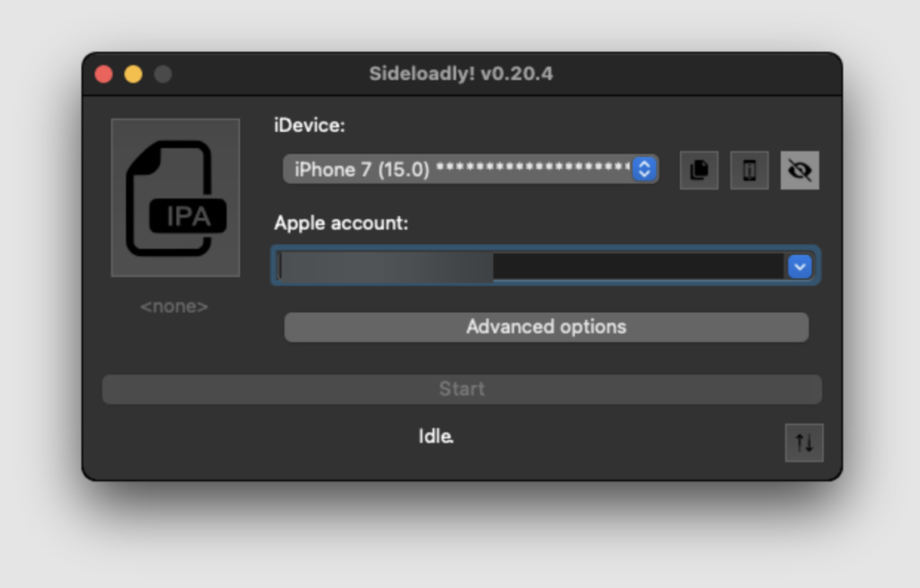Click the phone icon next to the device list
Screen dimensions: 920x588
[749, 170]
